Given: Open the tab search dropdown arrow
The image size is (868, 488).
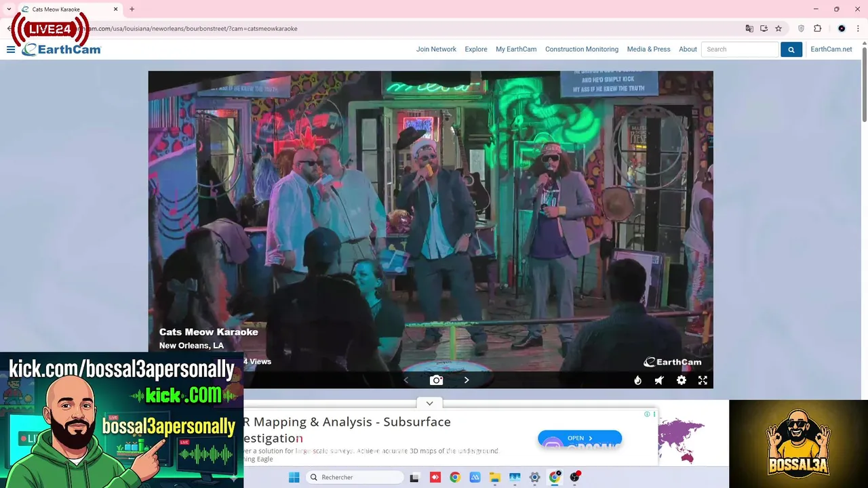Looking at the screenshot, I should pos(9,9).
